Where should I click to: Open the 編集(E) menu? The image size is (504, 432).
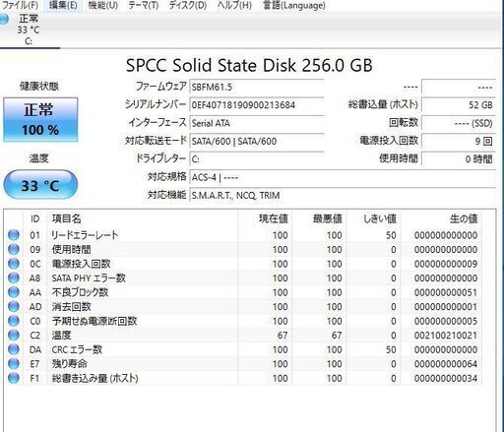pyautogui.click(x=63, y=5)
